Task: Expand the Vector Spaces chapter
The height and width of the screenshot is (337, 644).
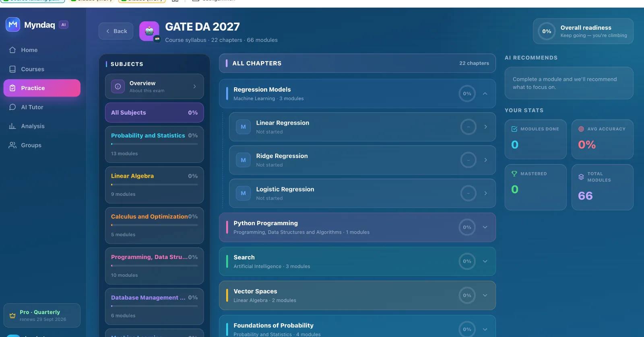Action: tap(357, 296)
